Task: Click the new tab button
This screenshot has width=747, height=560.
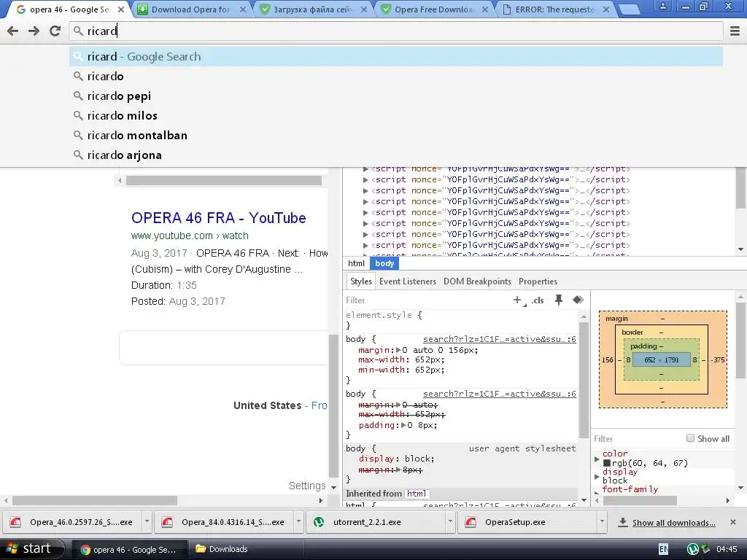Action: click(630, 10)
